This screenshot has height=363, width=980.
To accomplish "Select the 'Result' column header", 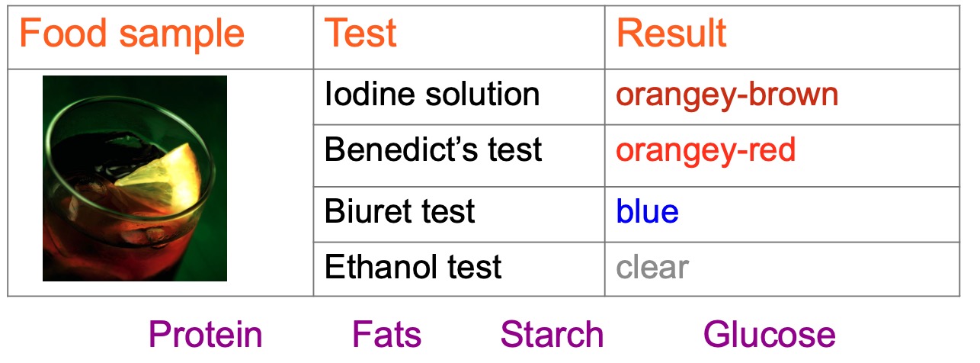I will pyautogui.click(x=671, y=34).
